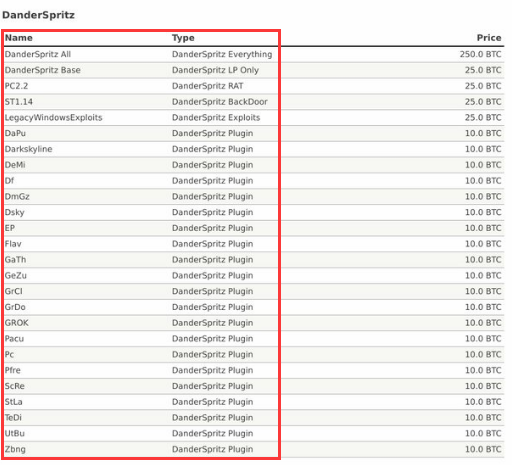The width and height of the screenshot is (512, 465).
Task: Click the Price column header
Action: click(x=489, y=38)
